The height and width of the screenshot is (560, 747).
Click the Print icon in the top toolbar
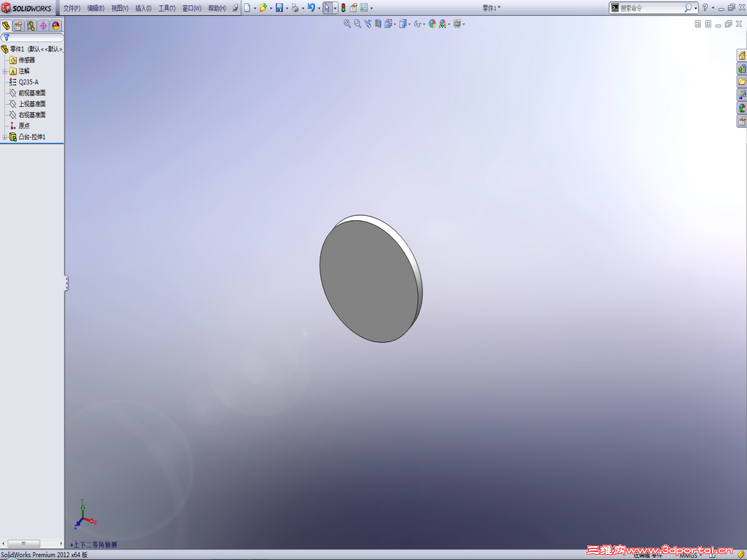click(x=295, y=8)
